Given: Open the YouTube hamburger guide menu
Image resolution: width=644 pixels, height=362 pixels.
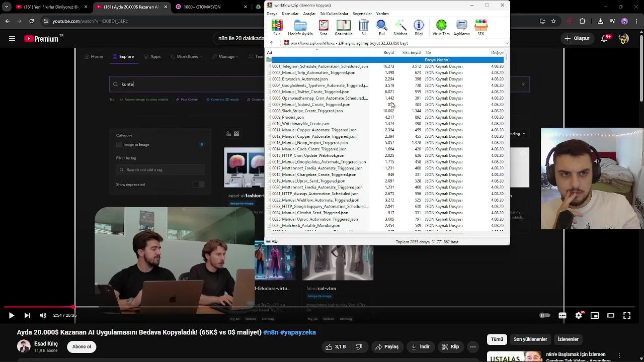Looking at the screenshot, I should pyautogui.click(x=12, y=39).
